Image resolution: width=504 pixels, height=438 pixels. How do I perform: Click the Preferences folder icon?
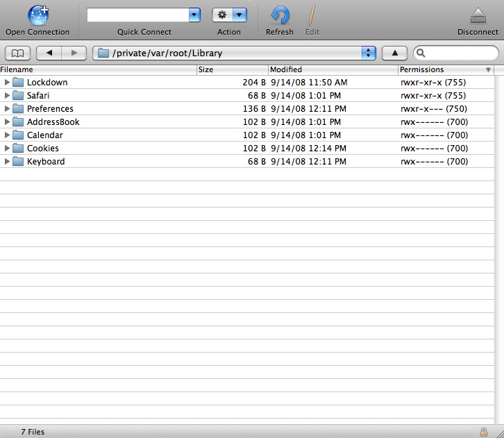(x=18, y=108)
